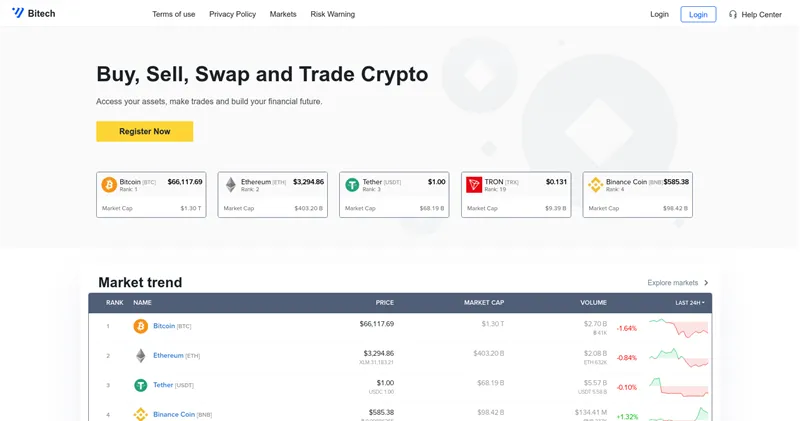Sort table by MARKET CAP header
The height and width of the screenshot is (421, 800).
click(x=484, y=303)
